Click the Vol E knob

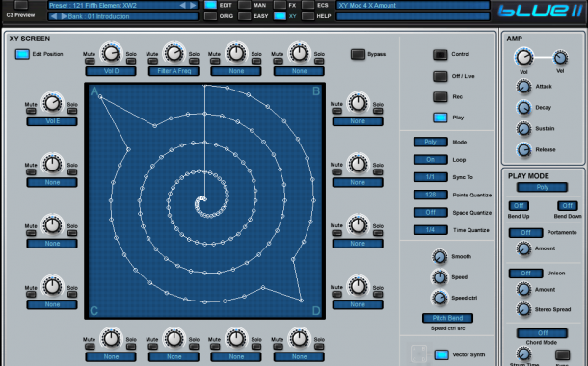coord(52,103)
